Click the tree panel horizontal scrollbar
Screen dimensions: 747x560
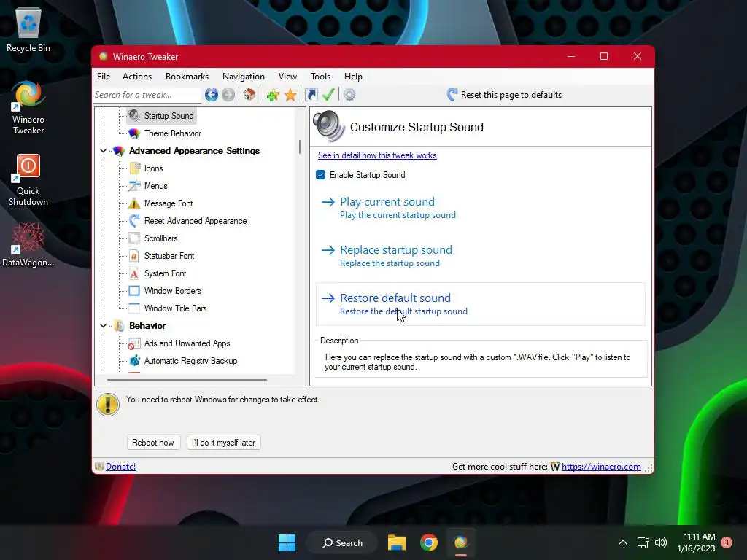click(187, 380)
